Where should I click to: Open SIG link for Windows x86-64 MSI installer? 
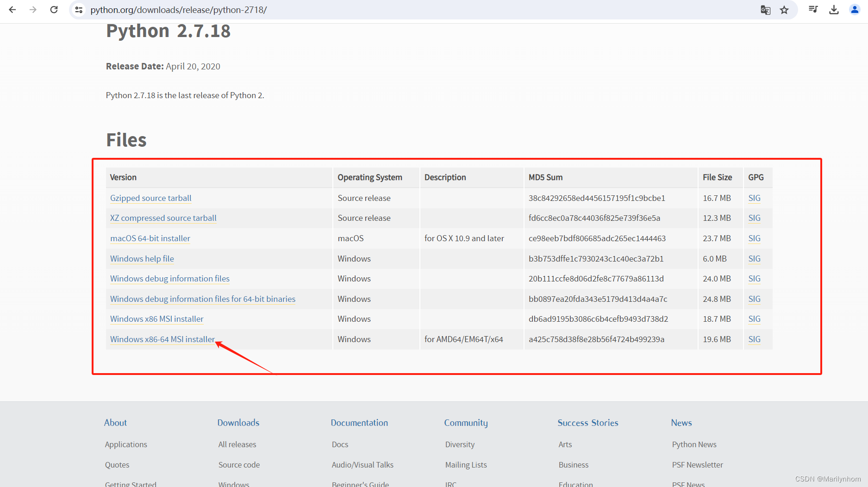(x=754, y=339)
